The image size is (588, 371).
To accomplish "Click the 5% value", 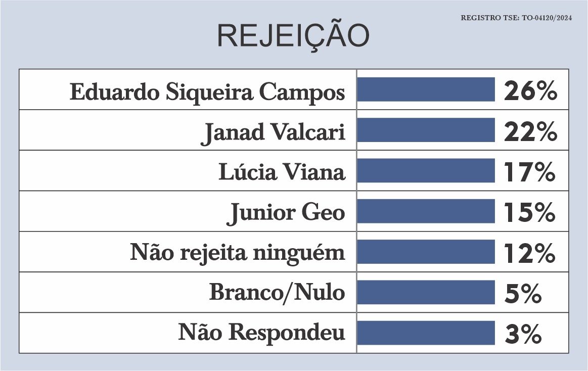I will click(523, 294).
